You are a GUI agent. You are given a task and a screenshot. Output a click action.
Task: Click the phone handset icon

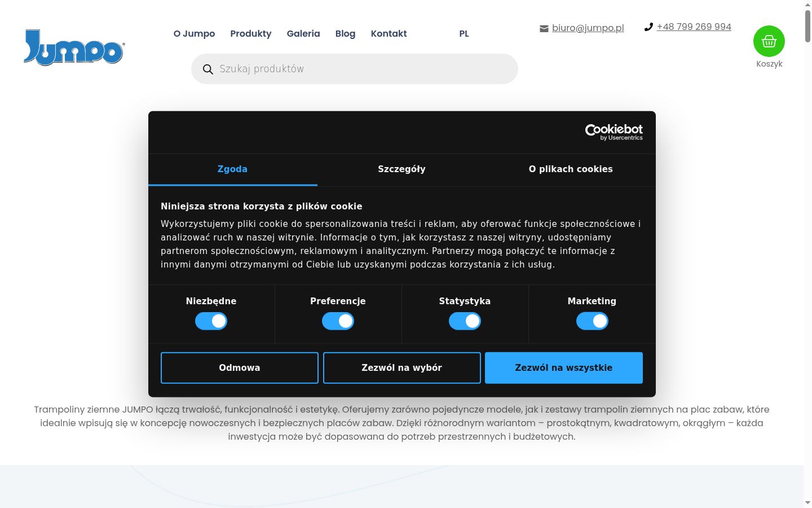coord(648,27)
